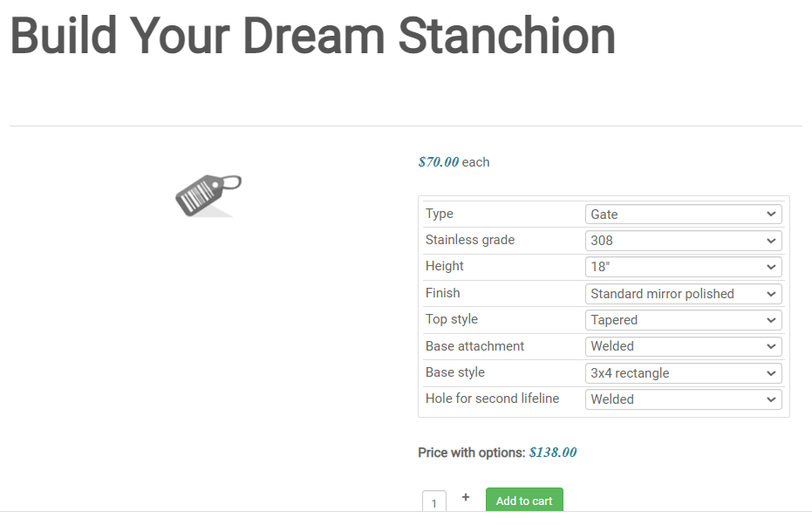The image size is (812, 525).
Task: Open the Hole for second lifeline select box
Action: coord(683,399)
